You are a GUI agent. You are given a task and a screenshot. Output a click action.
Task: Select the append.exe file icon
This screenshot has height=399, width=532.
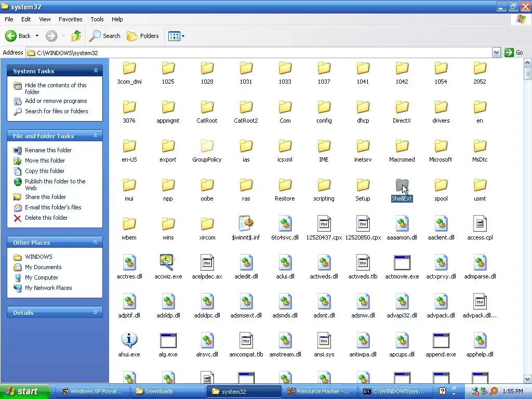(x=441, y=341)
